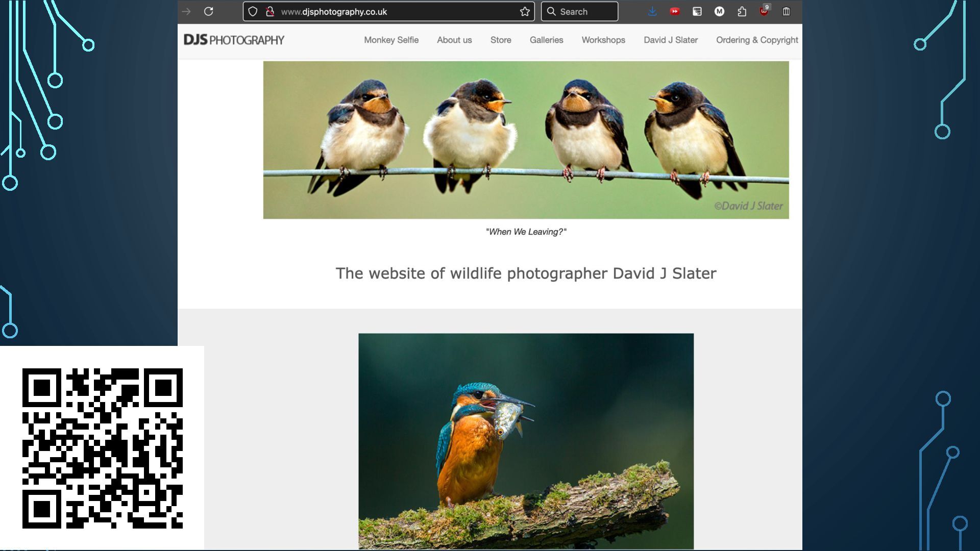Go home via the DJS Photography logo
The width and height of the screenshot is (980, 551).
(x=234, y=40)
